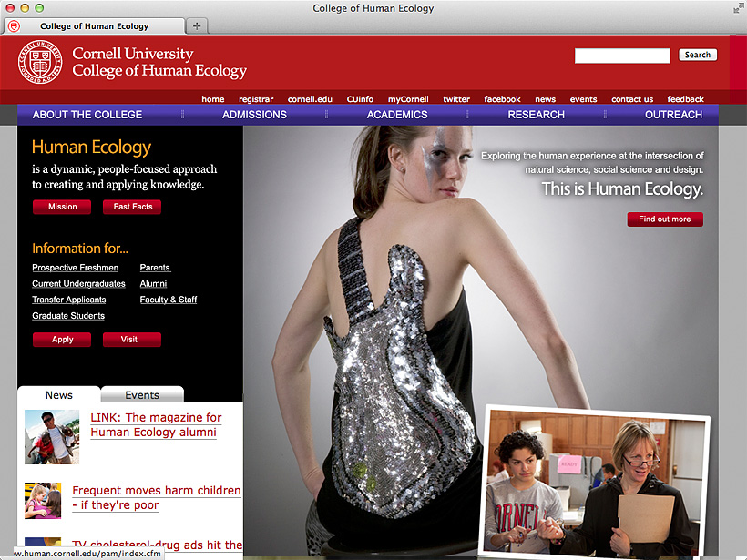
Task: Open the registrar link
Action: pyautogui.click(x=256, y=99)
